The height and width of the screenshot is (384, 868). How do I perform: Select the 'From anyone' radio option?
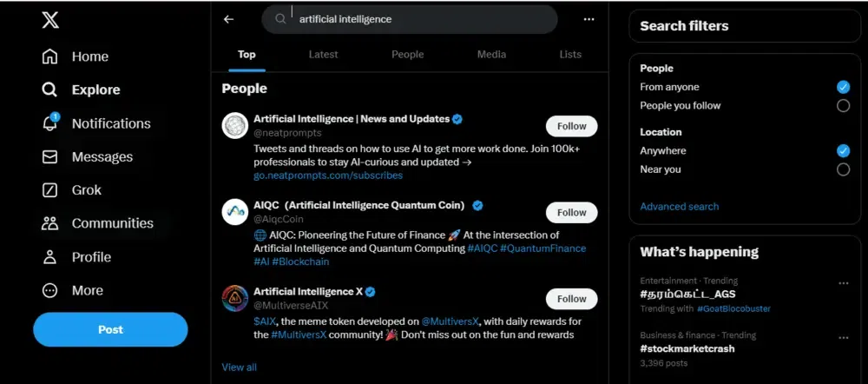[x=842, y=87]
